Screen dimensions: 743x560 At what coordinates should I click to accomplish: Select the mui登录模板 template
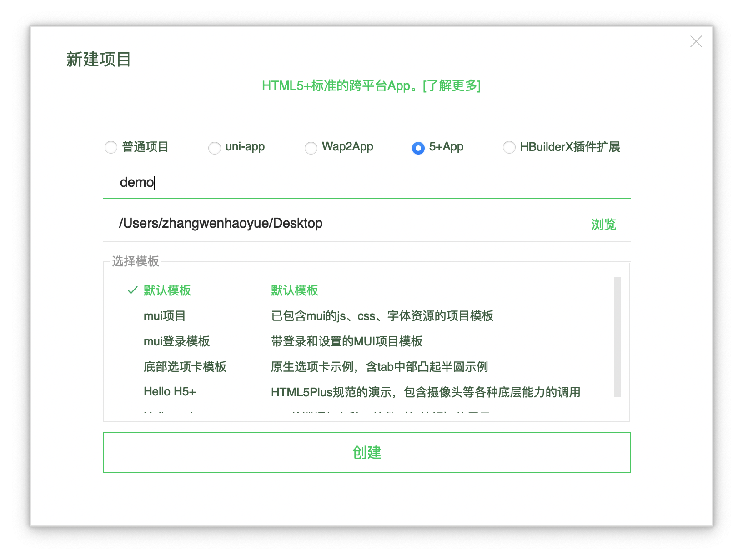176,341
